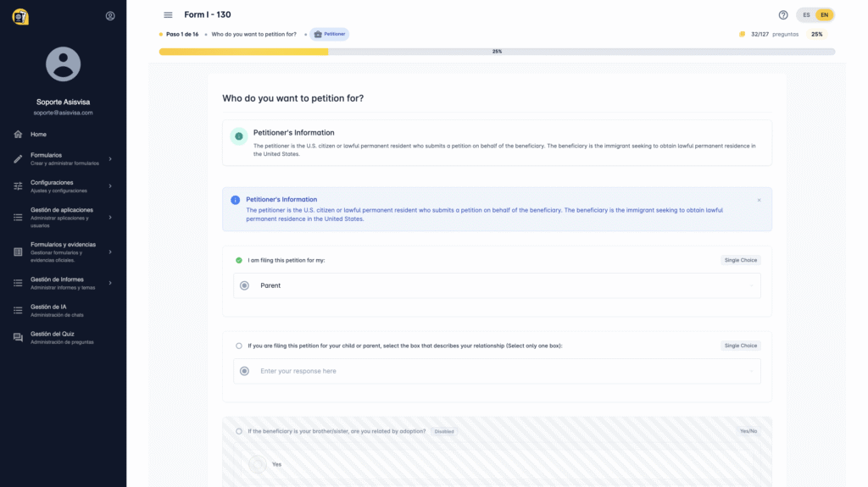The height and width of the screenshot is (487, 868).
Task: Open the child or parent relationship dropdown
Action: coord(497,371)
